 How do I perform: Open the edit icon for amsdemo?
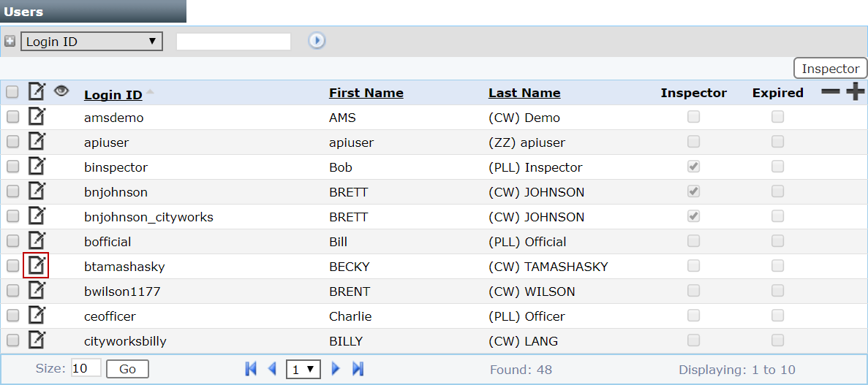[x=36, y=117]
